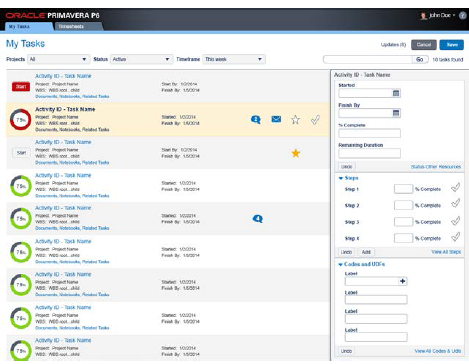This screenshot has width=469, height=364.
Task: Mark Step 1 complete with checkmark
Action: coord(456,188)
